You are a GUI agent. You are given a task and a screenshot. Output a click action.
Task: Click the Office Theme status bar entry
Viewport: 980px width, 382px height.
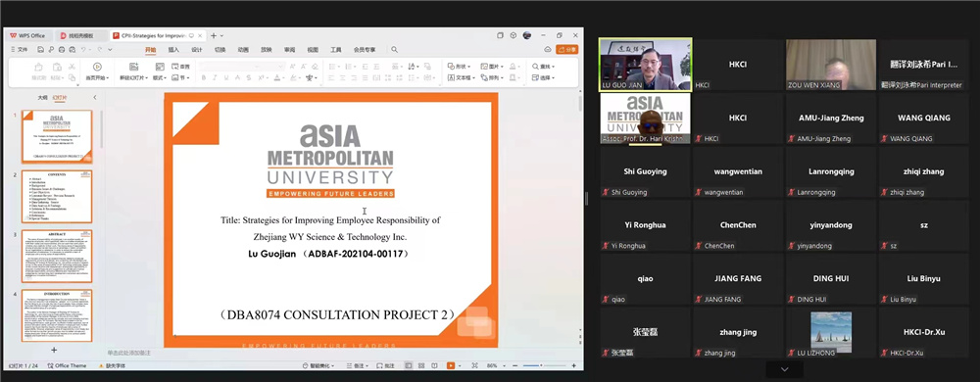[67, 365]
